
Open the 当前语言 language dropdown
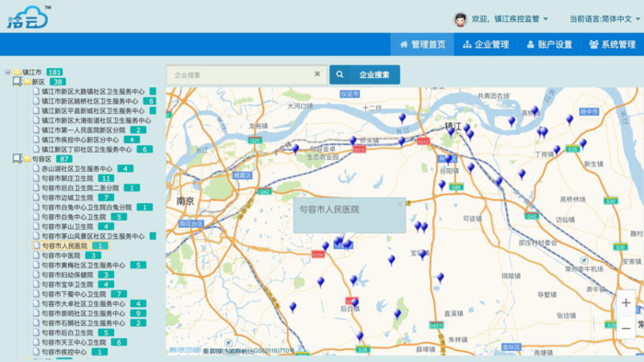(x=604, y=19)
